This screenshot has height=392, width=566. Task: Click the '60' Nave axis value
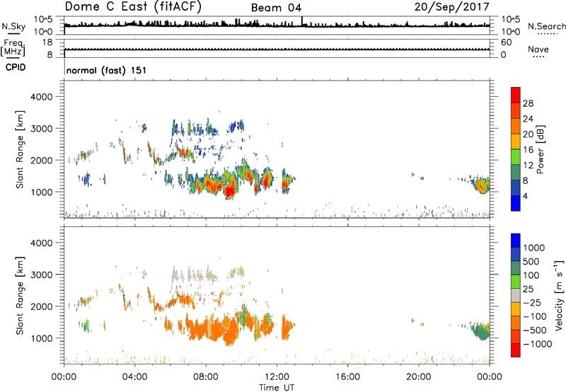[x=507, y=42]
